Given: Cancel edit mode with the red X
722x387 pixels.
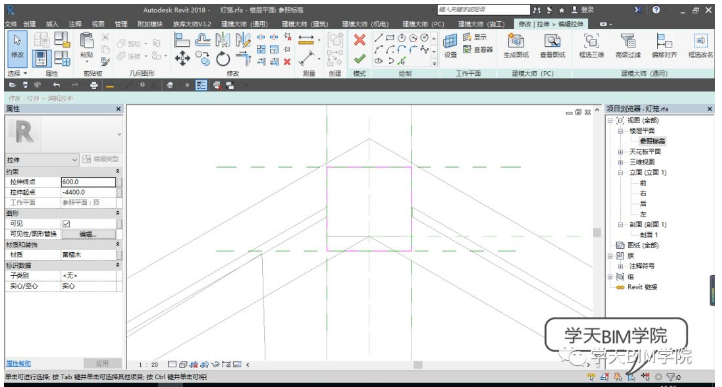Looking at the screenshot, I should pos(360,40).
